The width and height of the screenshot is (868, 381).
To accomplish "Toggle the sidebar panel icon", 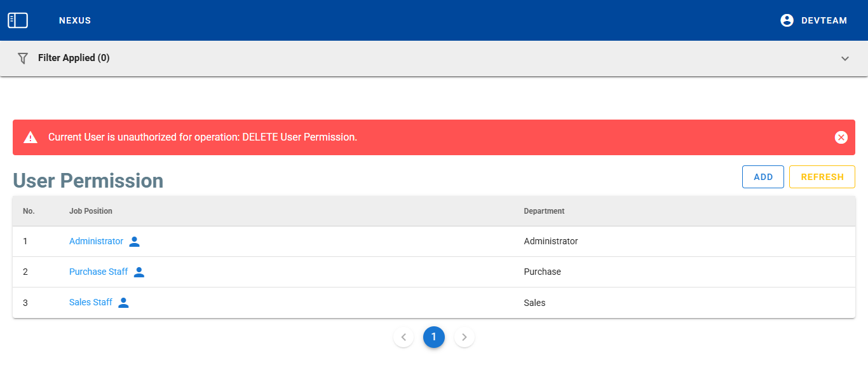I will 18,20.
